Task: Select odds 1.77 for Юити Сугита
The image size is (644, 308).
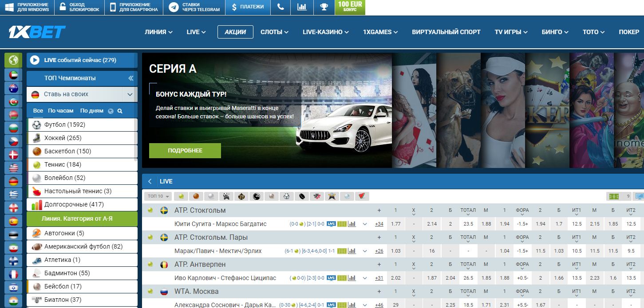Action: click(x=396, y=224)
